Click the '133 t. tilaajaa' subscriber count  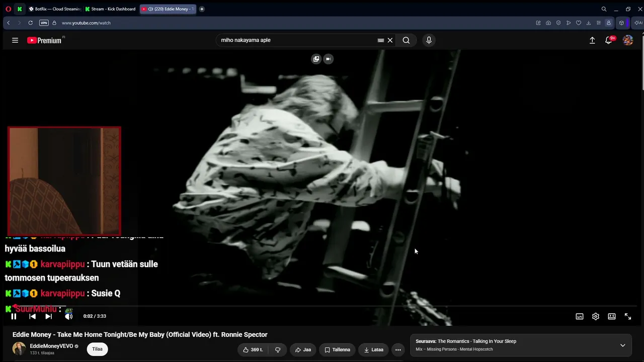42,353
